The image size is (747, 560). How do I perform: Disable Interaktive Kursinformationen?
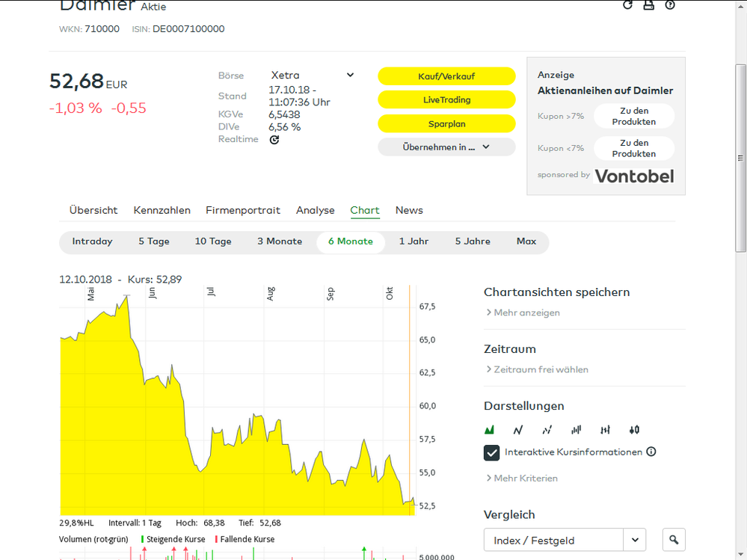pyautogui.click(x=491, y=452)
